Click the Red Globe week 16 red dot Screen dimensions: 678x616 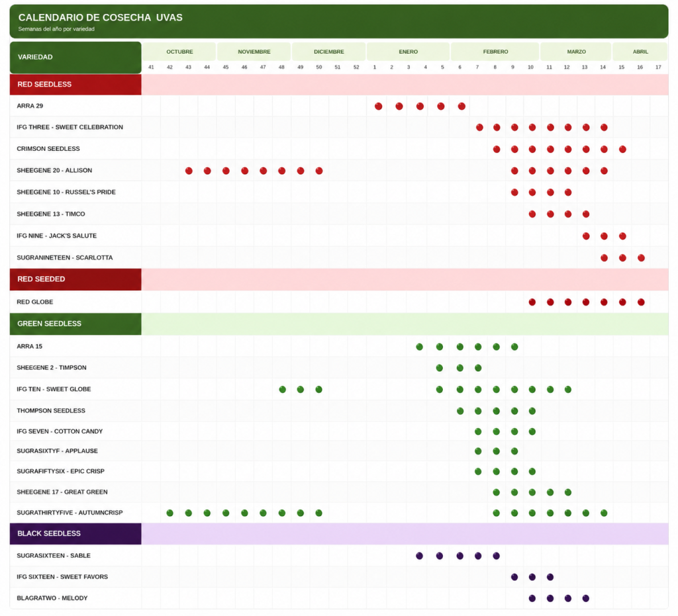tap(641, 302)
